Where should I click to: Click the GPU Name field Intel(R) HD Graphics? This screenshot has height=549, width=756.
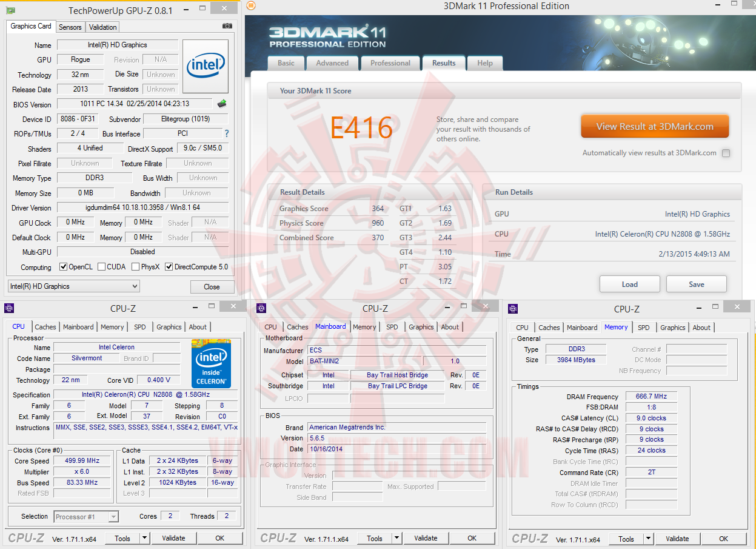tap(118, 45)
